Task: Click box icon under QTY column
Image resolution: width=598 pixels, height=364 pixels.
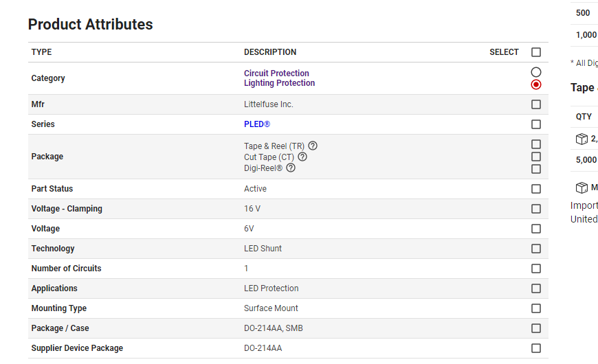Action: click(x=582, y=139)
